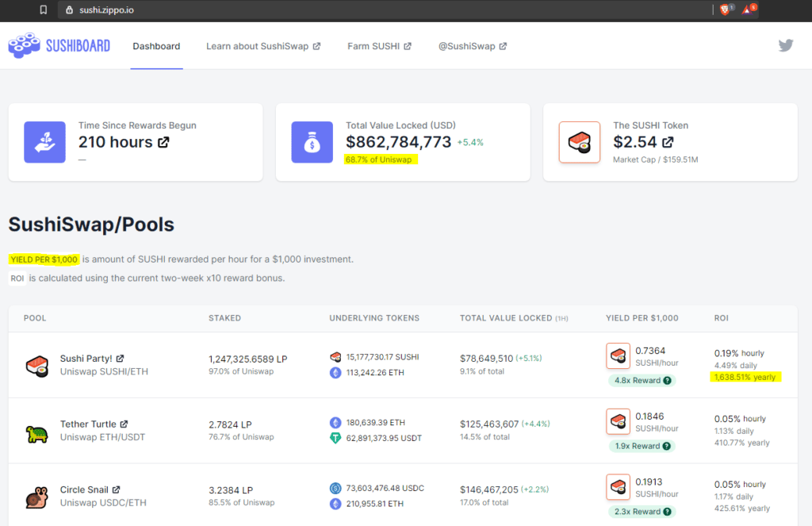Click the 2.7824 LP staked value
Screen dimensions: 812x526
231,424
